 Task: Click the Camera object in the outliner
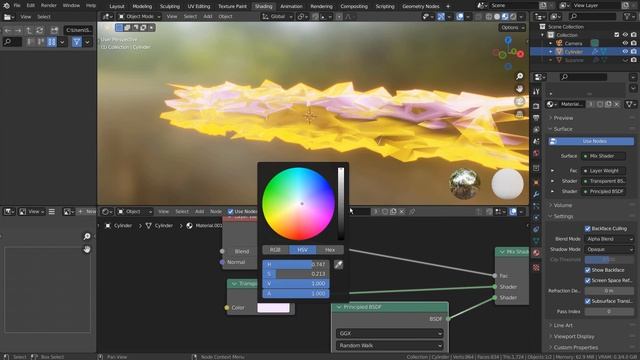tap(573, 43)
